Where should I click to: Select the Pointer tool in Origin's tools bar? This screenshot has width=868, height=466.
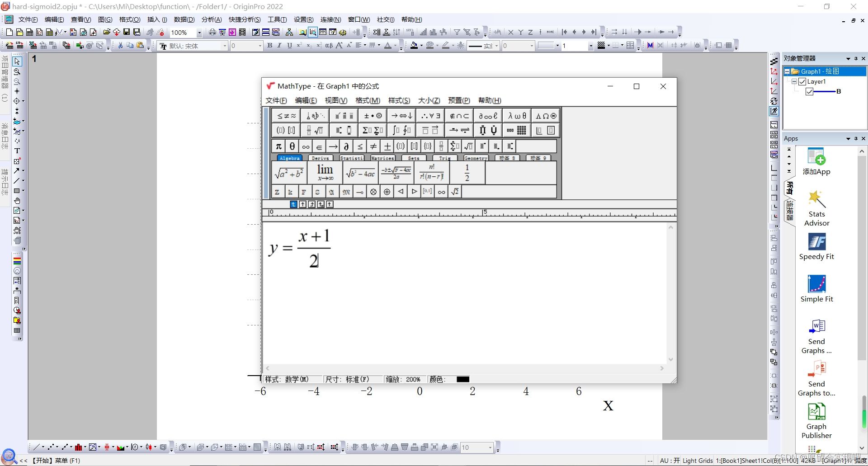coord(17,61)
